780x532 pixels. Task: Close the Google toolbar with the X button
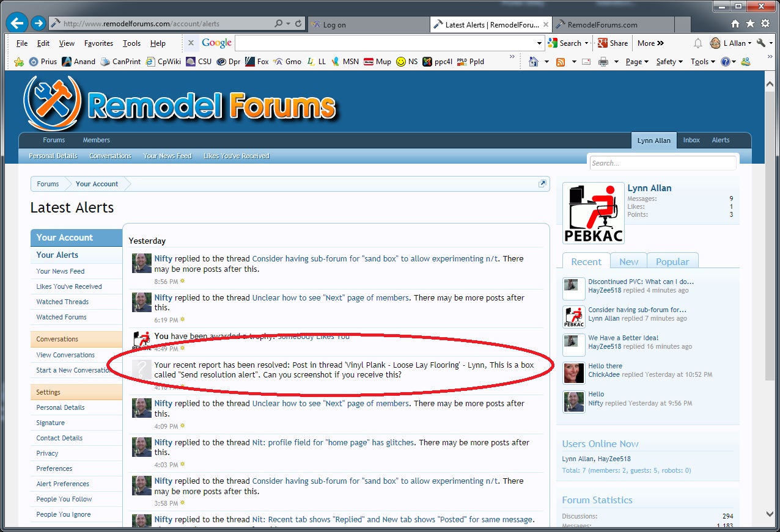pyautogui.click(x=191, y=43)
